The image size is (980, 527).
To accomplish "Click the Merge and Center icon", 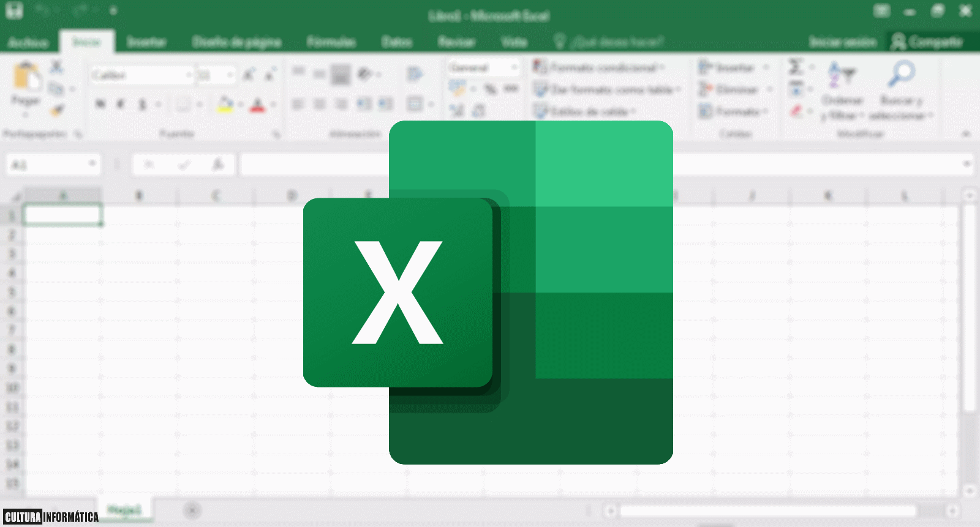I will (x=415, y=103).
